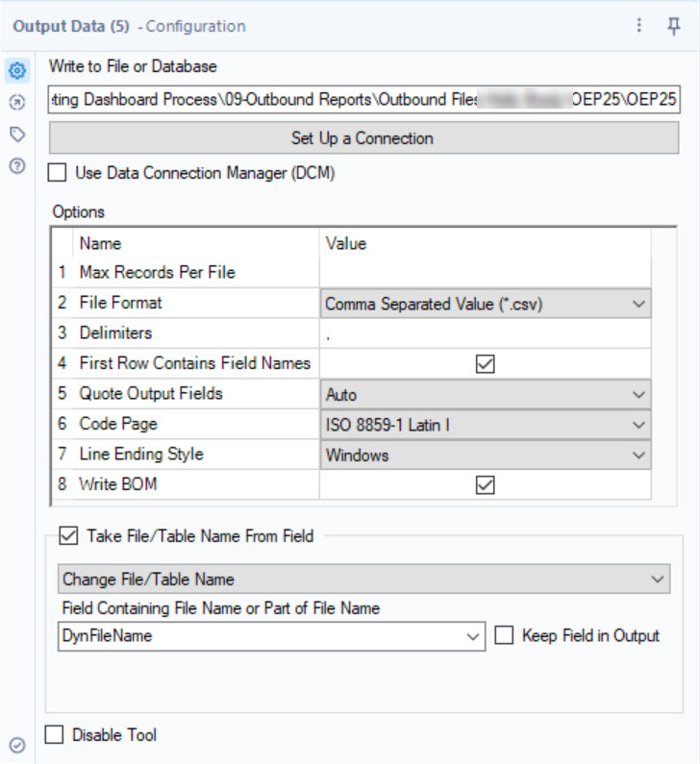Toggle the Write BOM checkbox
The height and width of the screenshot is (764, 700).
point(486,485)
